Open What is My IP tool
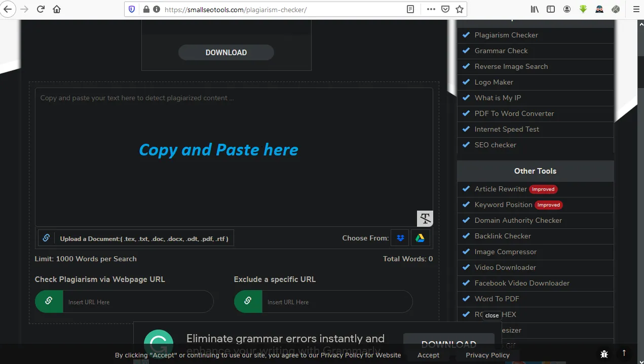The image size is (644, 364). click(498, 98)
